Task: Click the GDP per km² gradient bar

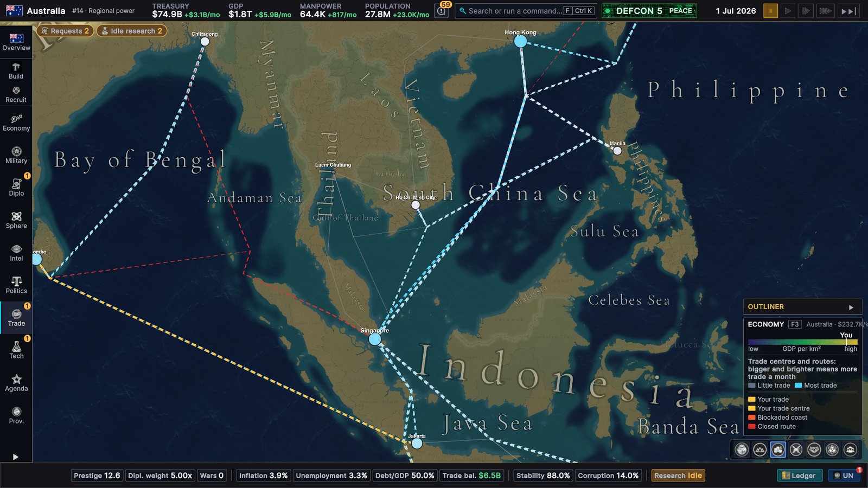Action: 802,342
